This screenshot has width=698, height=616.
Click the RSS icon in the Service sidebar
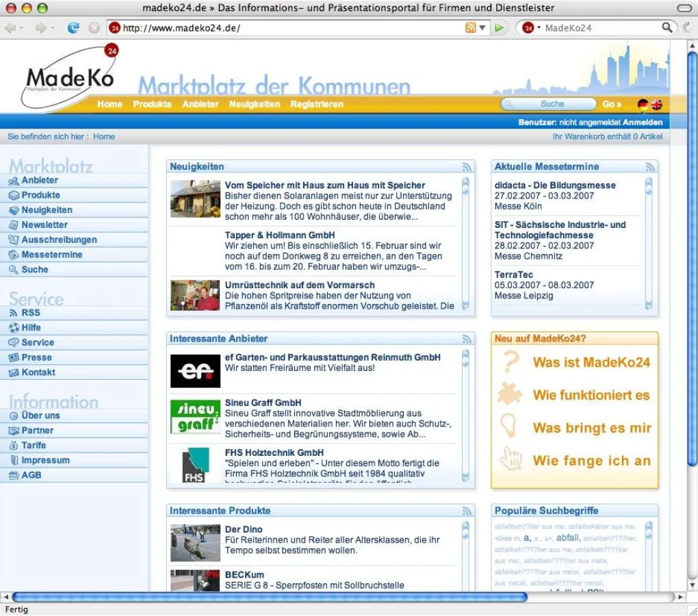[x=15, y=313]
